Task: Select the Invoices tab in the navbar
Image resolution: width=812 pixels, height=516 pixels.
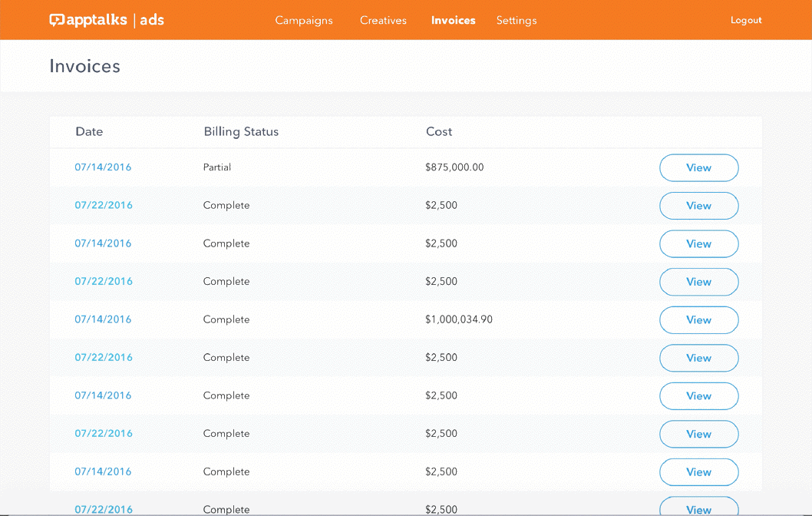Action: tap(453, 21)
